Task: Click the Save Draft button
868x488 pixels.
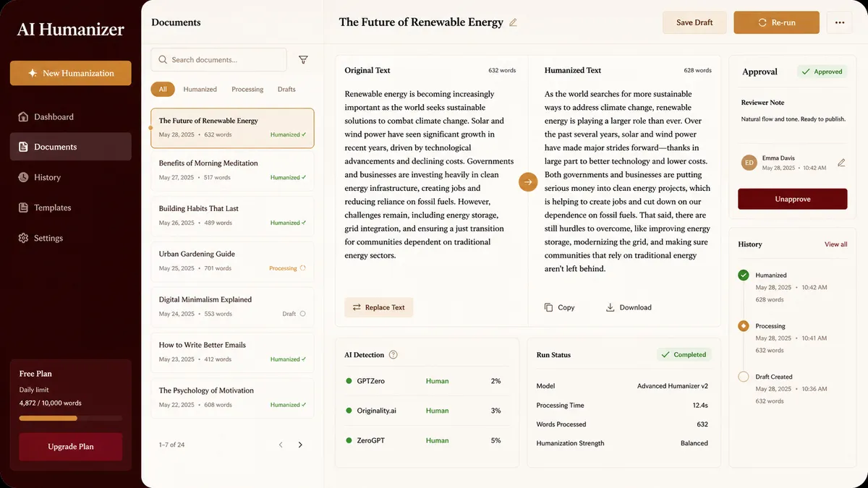Action: [x=694, y=22]
